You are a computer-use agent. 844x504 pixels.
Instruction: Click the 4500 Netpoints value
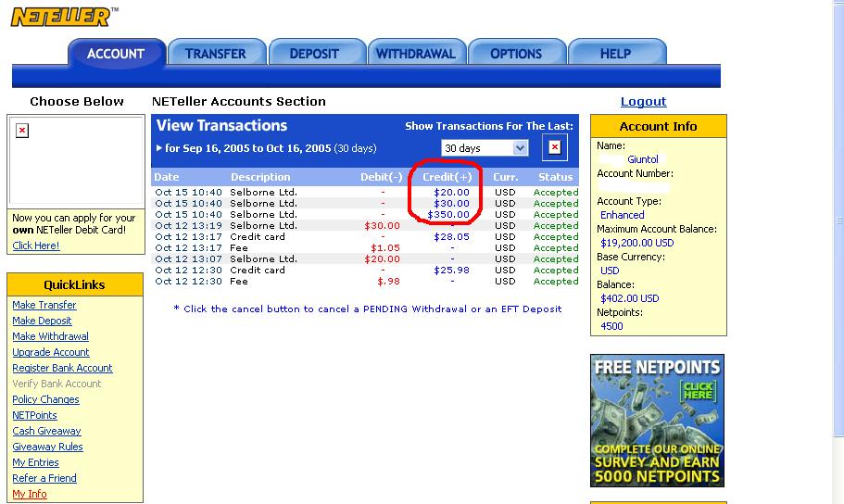tap(611, 326)
